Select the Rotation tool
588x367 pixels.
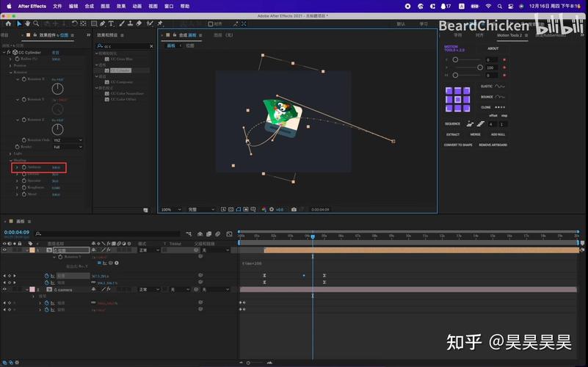(75, 23)
